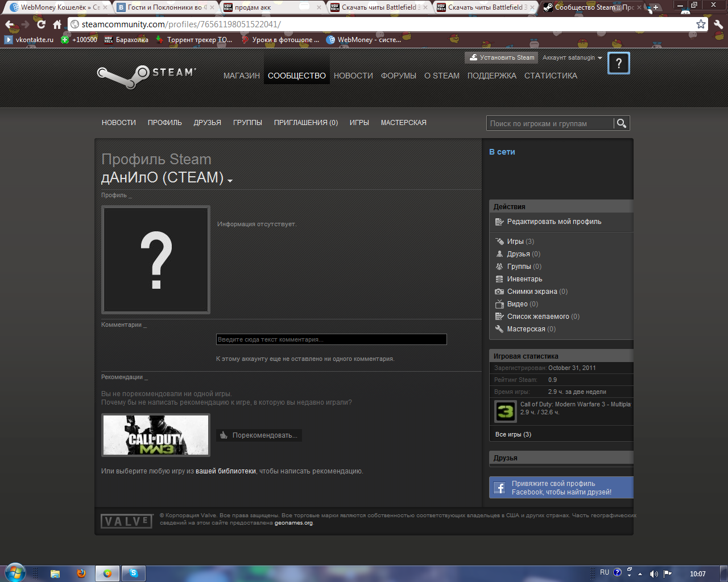Select МАСТЕРСКАЯ in the community submenu
The height and width of the screenshot is (582, 728).
(404, 123)
